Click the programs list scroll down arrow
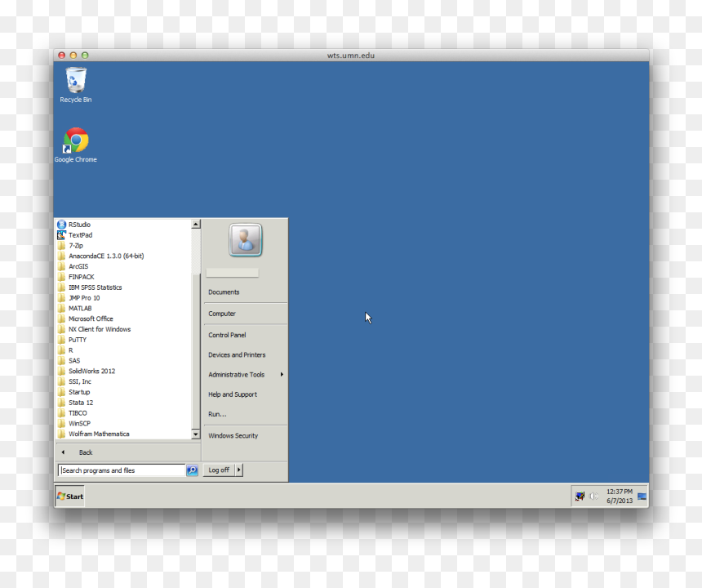Viewport: 702px width, 588px height. coord(196,434)
